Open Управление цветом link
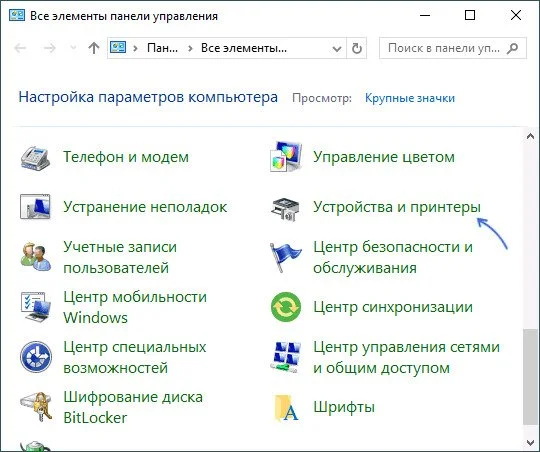 [384, 157]
